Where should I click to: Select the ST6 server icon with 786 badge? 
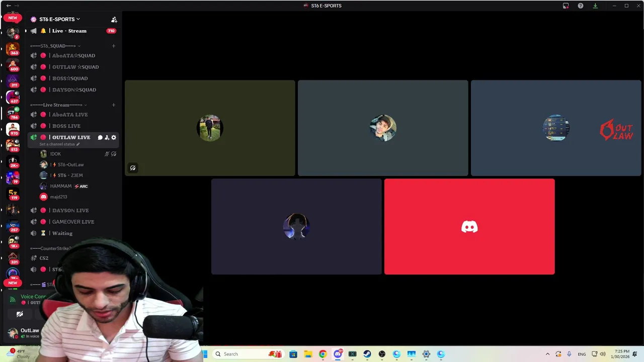pyautogui.click(x=13, y=114)
